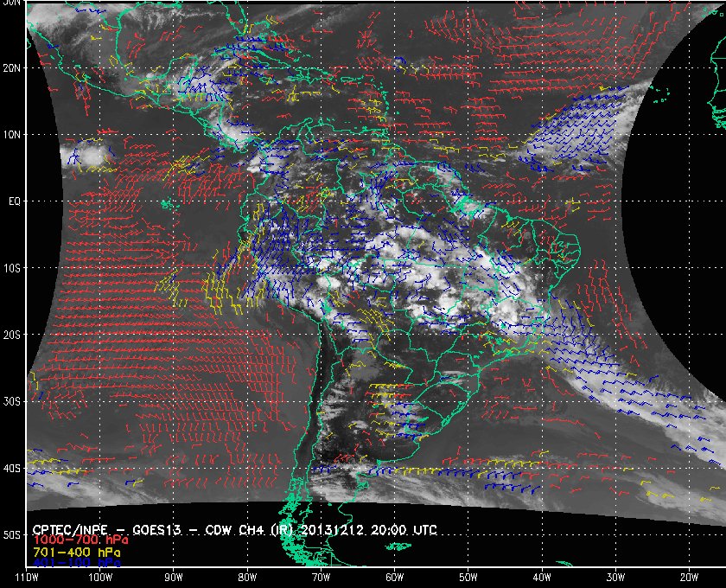This screenshot has height=588, width=726.
Task: Click the 20S latitude label
Action: (x=11, y=335)
